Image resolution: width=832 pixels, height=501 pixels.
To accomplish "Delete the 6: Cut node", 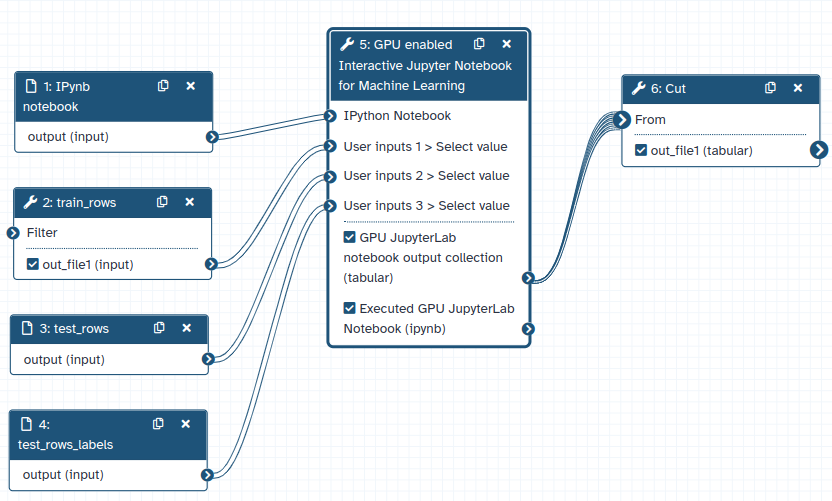I will (x=798, y=88).
